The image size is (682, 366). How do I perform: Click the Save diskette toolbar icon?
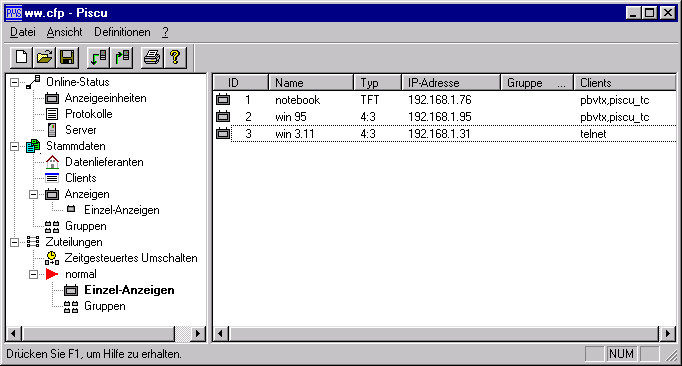coord(67,57)
